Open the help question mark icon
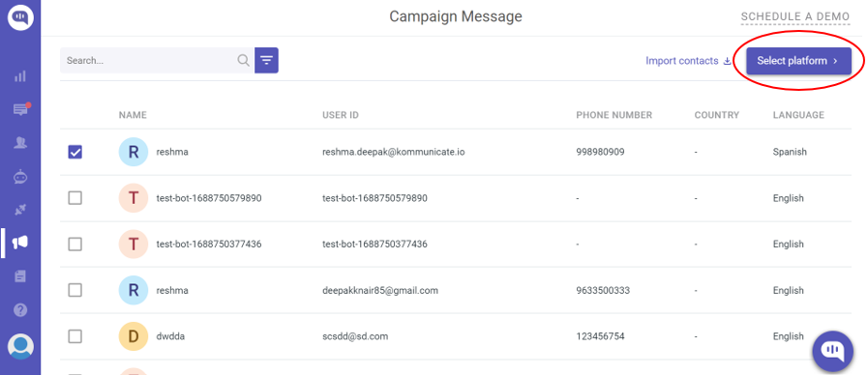 pos(20,309)
